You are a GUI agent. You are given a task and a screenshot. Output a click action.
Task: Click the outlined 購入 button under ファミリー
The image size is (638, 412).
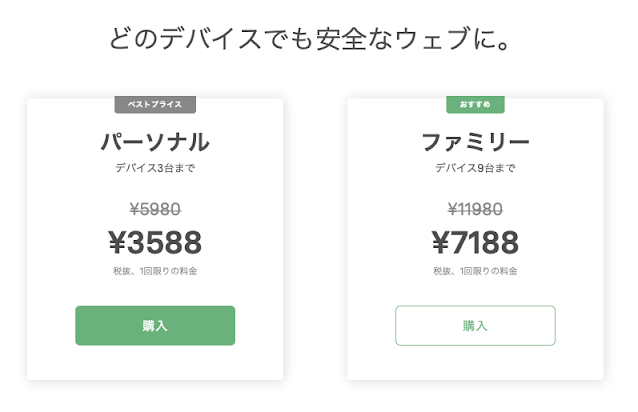(x=475, y=325)
